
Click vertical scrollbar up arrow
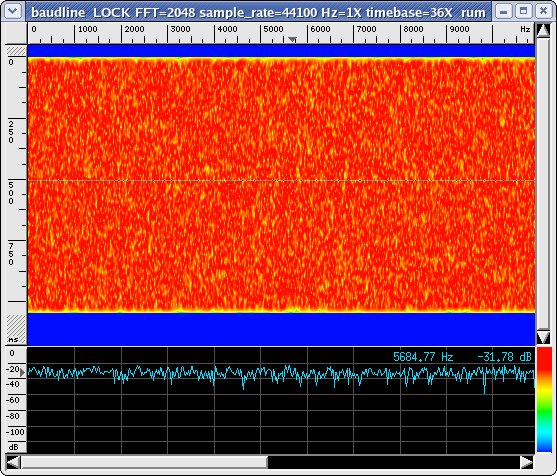tap(543, 31)
